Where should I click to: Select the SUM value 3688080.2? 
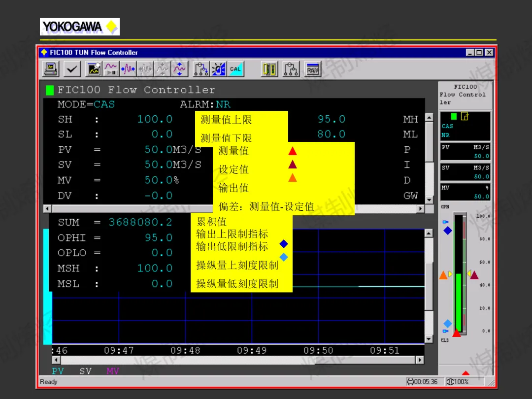[x=140, y=222]
